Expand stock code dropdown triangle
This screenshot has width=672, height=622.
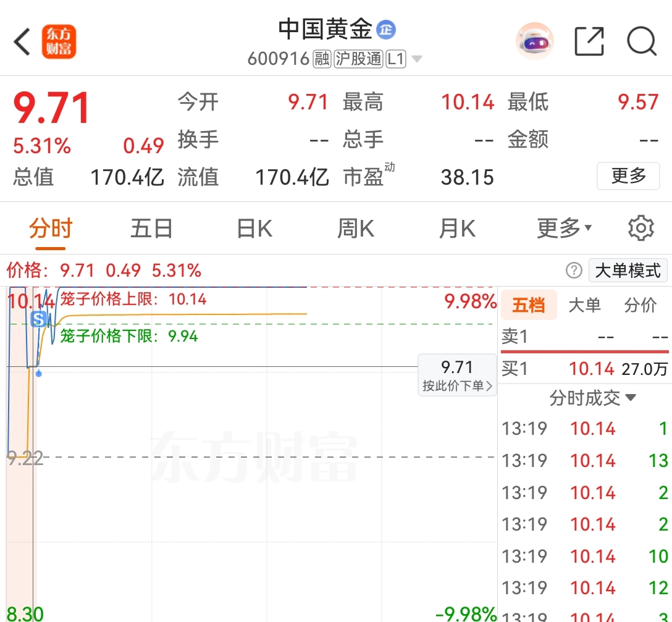416,59
